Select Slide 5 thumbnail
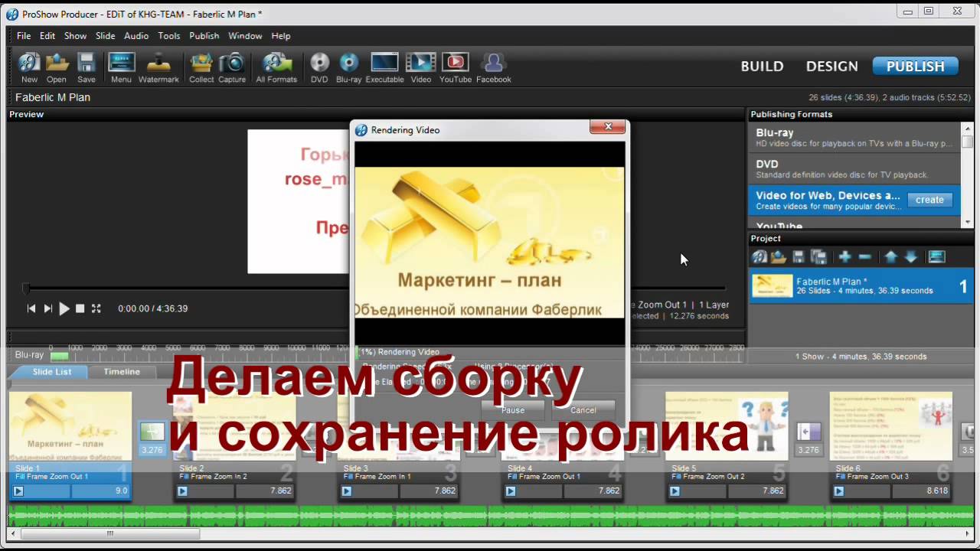This screenshot has width=980, height=551. pos(727,427)
